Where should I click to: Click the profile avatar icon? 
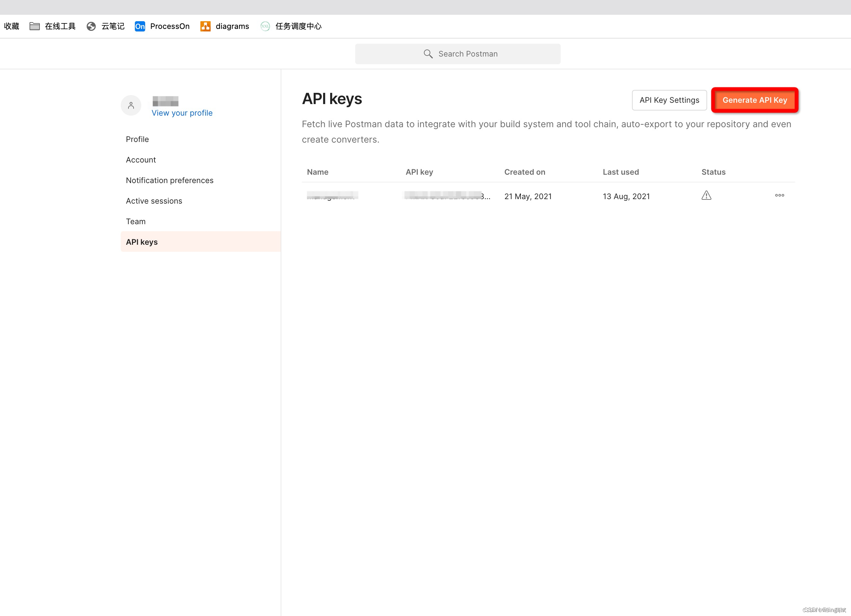tap(131, 105)
